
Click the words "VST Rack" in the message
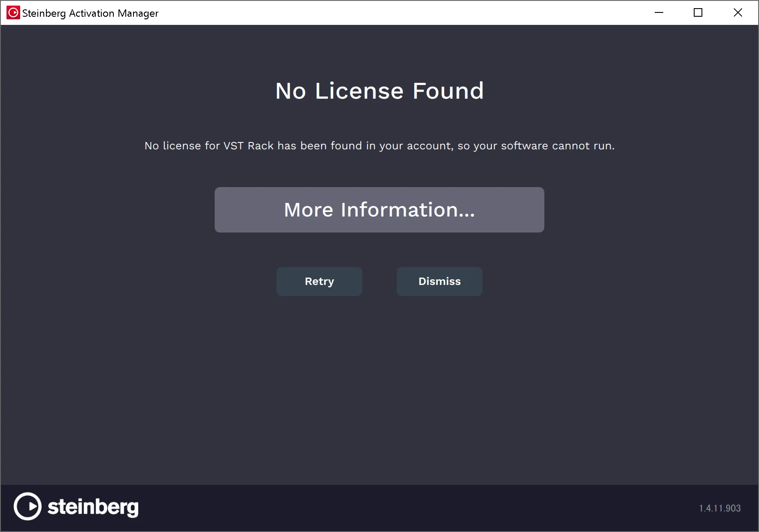point(248,146)
